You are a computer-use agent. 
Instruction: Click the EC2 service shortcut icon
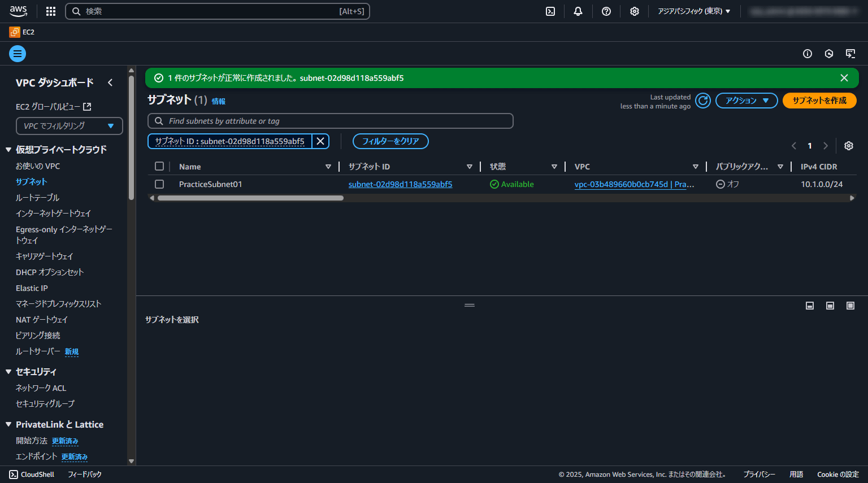tap(15, 32)
